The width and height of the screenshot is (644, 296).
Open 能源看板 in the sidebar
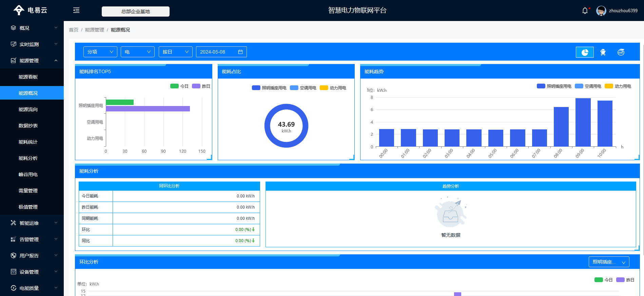(x=32, y=77)
